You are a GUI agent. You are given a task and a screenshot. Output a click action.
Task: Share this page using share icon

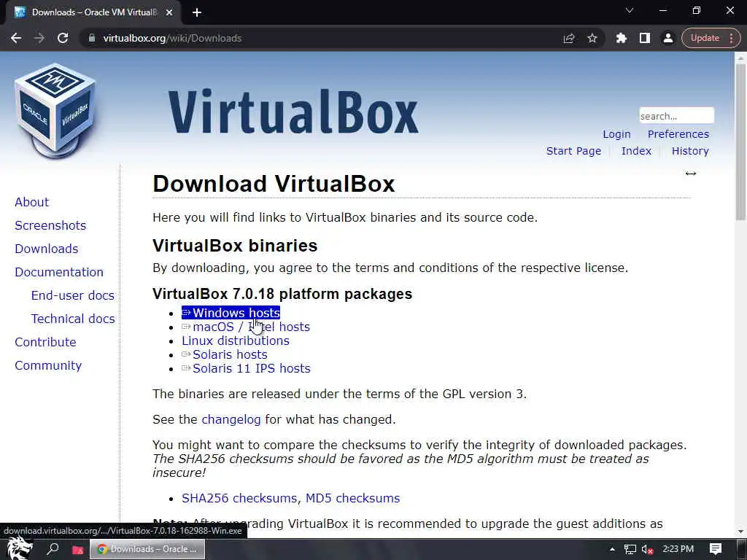pyautogui.click(x=569, y=38)
